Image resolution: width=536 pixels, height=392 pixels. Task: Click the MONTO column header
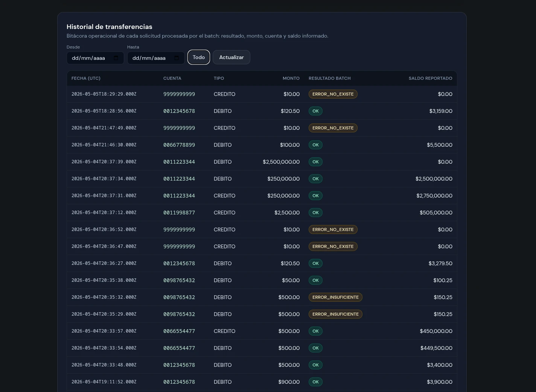point(291,78)
